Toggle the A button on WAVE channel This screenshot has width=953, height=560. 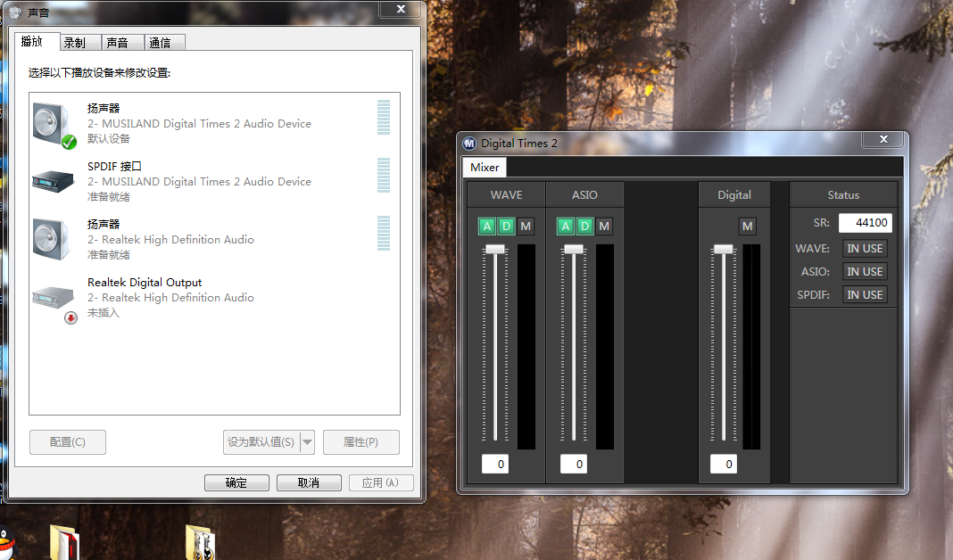(x=487, y=226)
